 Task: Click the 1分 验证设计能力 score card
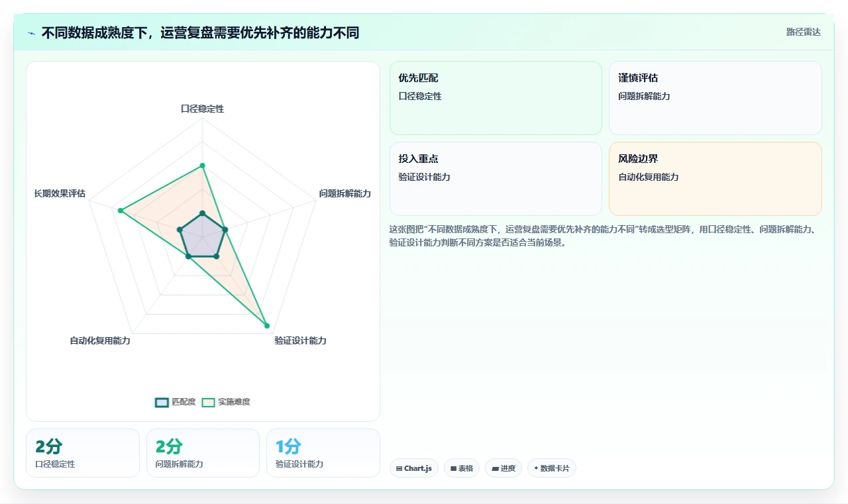323,453
